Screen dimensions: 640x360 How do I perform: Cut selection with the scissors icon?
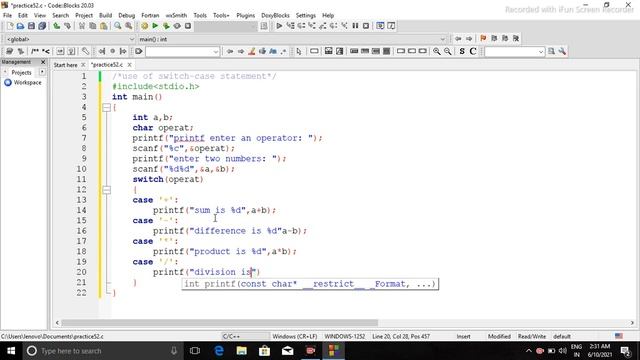click(82, 26)
